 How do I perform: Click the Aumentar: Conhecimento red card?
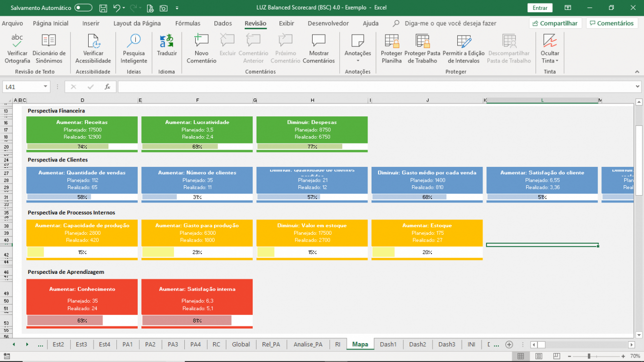[82, 296]
